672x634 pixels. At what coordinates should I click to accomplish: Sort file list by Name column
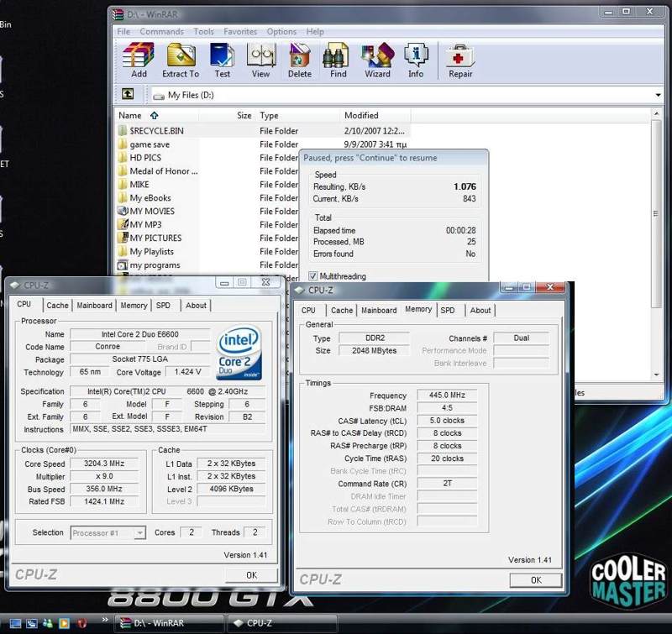(157, 115)
